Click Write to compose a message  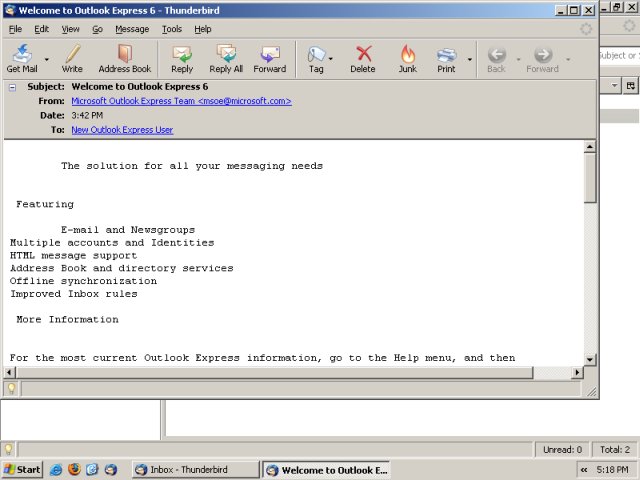pyautogui.click(x=72, y=58)
